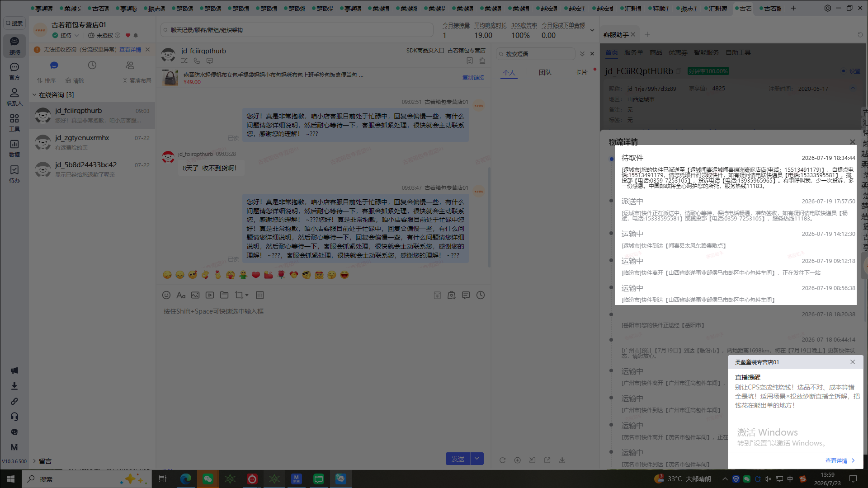Click the send video icon
The height and width of the screenshot is (488, 868).
pos(210,295)
